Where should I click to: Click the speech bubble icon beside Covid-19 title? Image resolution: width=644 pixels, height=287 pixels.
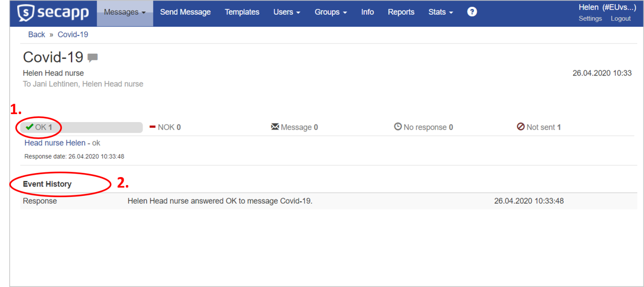[93, 57]
